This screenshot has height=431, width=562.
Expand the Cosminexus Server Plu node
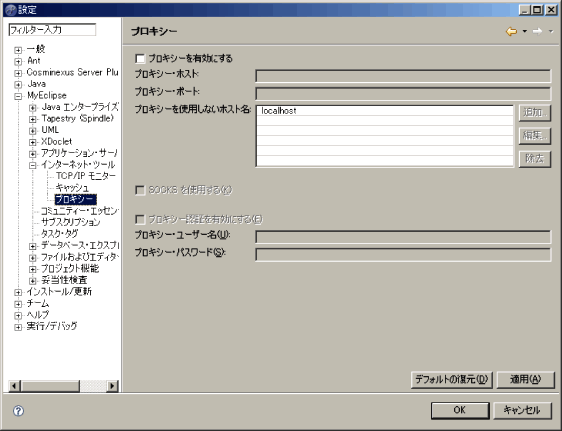pyautogui.click(x=18, y=73)
